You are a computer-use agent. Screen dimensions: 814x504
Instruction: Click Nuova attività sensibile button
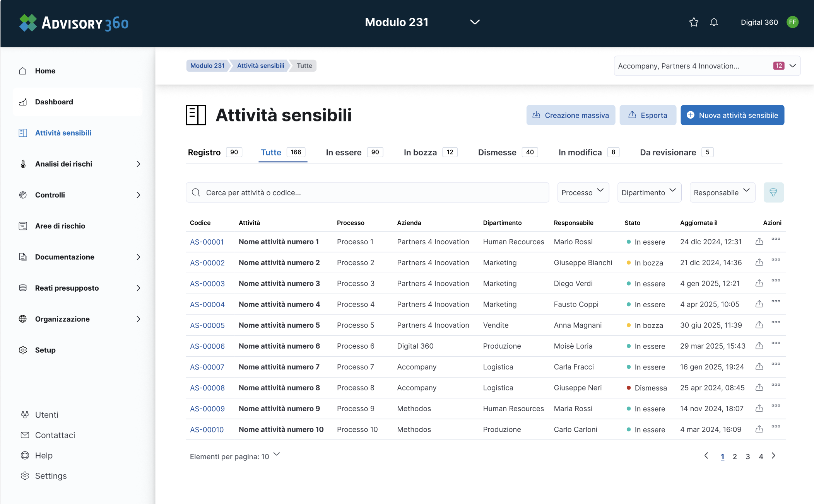point(732,115)
